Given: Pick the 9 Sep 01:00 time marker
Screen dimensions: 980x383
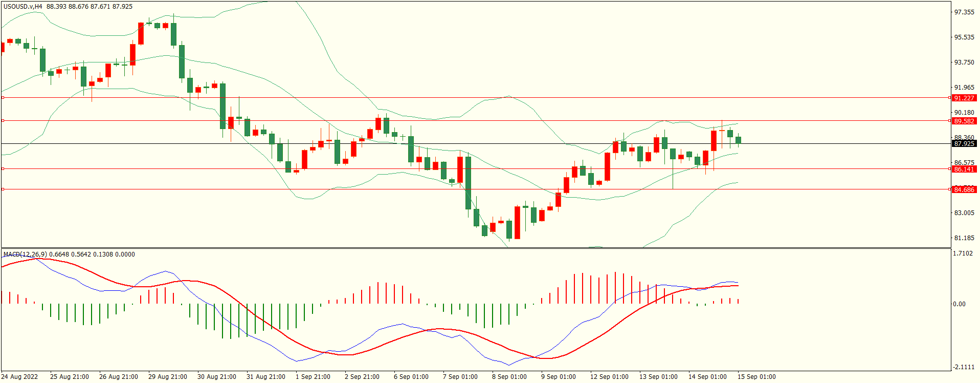Looking at the screenshot, I should pyautogui.click(x=559, y=377).
